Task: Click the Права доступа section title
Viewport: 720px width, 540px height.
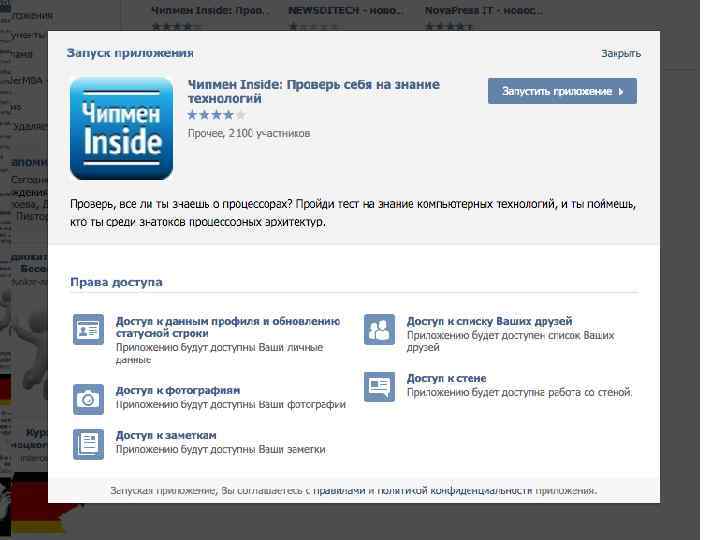Action: coord(116,282)
